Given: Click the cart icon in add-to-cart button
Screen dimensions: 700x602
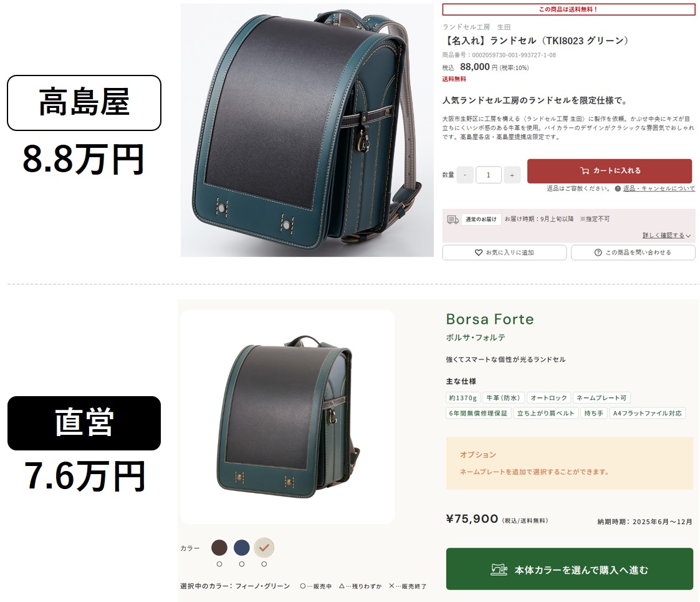Looking at the screenshot, I should 585,171.
